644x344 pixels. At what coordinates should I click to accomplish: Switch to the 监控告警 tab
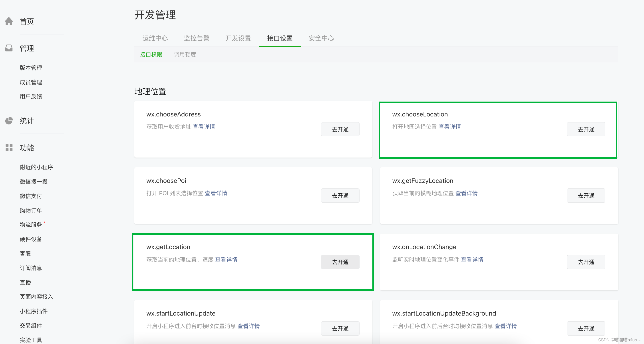[197, 38]
